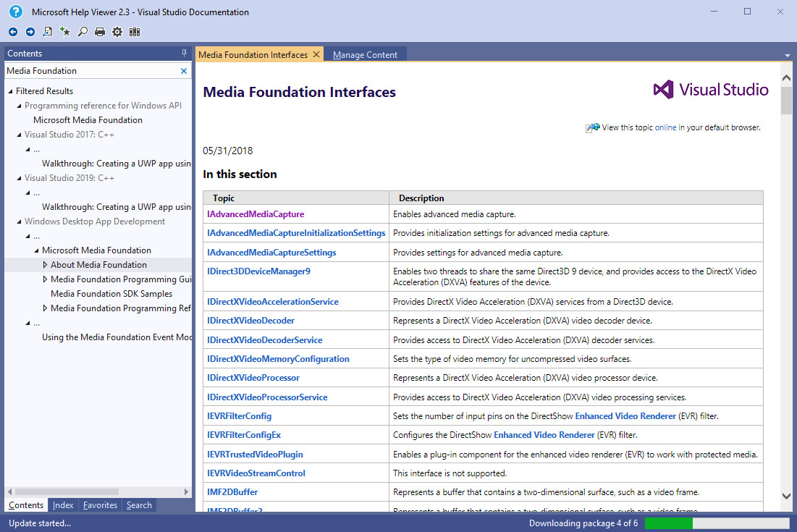Viewport: 797px width, 532px height.
Task: Expand Media Foundation Programming Reference node
Action: click(45, 308)
